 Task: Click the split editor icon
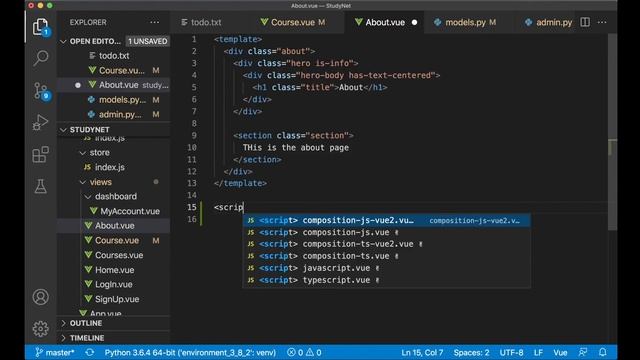(x=585, y=22)
